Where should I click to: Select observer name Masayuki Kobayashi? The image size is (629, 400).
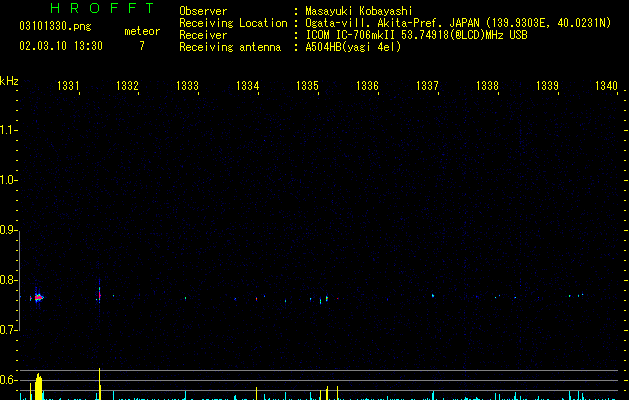coord(359,11)
